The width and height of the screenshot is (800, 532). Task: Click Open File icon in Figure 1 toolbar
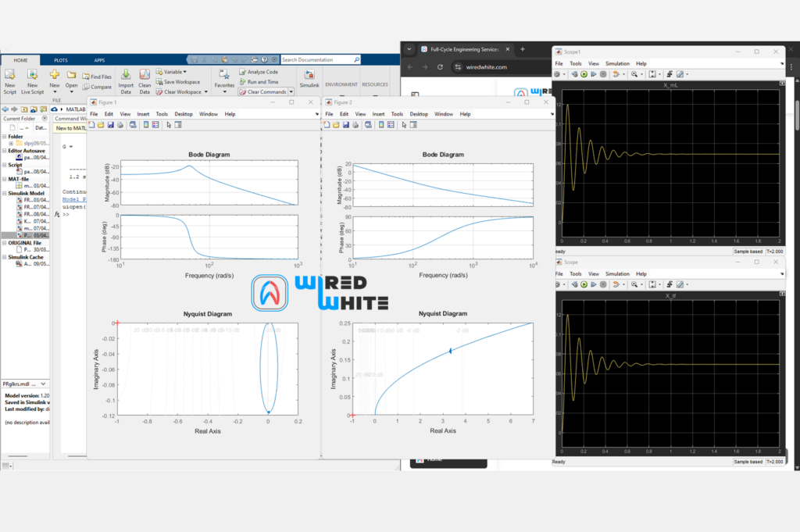pos(101,125)
